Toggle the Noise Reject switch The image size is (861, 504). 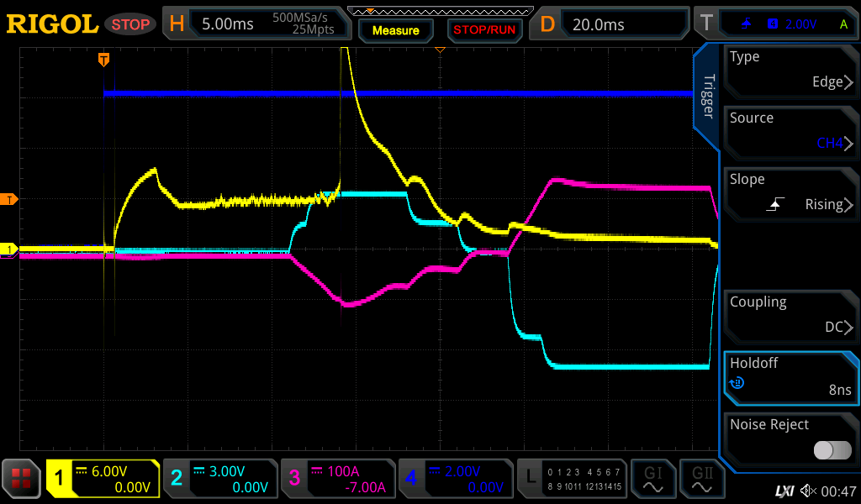[x=832, y=450]
